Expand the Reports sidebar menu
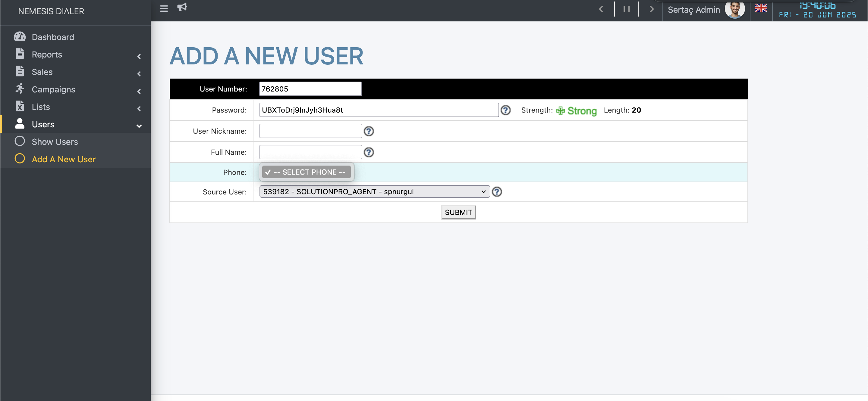Image resolution: width=868 pixels, height=401 pixels. [x=47, y=54]
